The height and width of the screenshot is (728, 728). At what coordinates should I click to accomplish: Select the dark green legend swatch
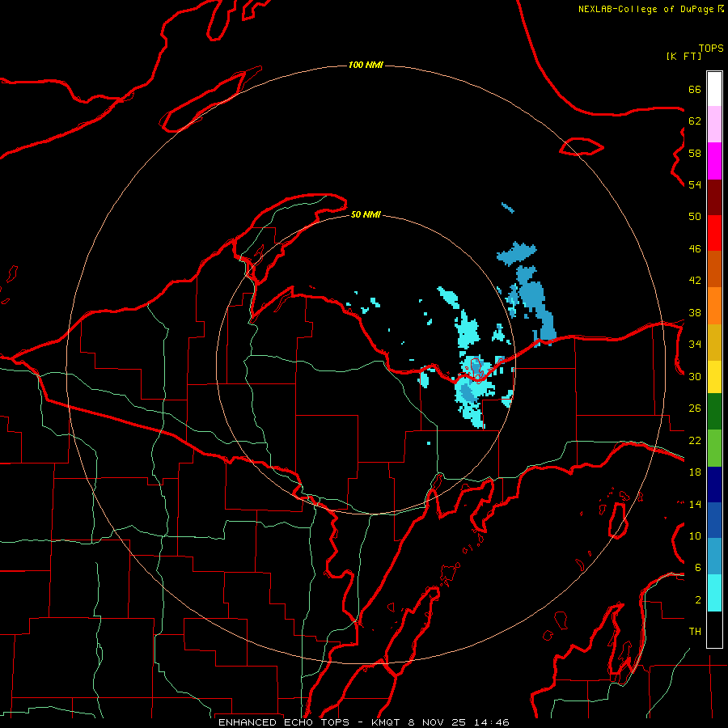714,412
